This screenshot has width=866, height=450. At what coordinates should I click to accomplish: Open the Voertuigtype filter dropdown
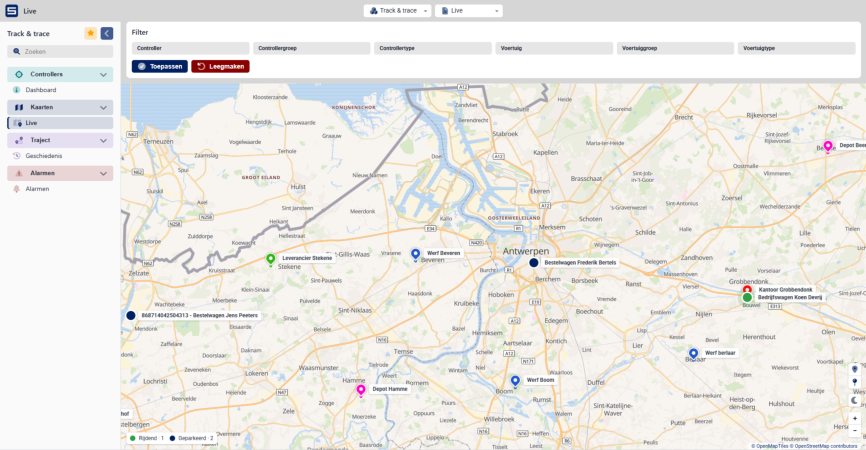(796, 48)
